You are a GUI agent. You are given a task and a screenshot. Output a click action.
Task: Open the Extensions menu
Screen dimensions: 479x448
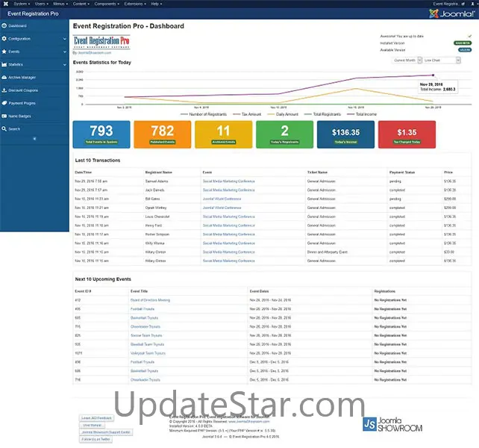(135, 4)
